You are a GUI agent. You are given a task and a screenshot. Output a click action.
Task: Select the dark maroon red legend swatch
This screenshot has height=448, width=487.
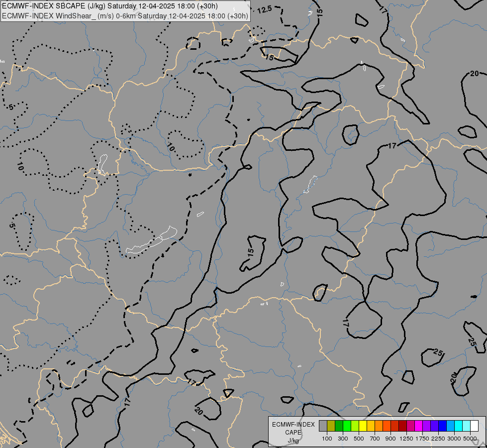tap(403, 426)
